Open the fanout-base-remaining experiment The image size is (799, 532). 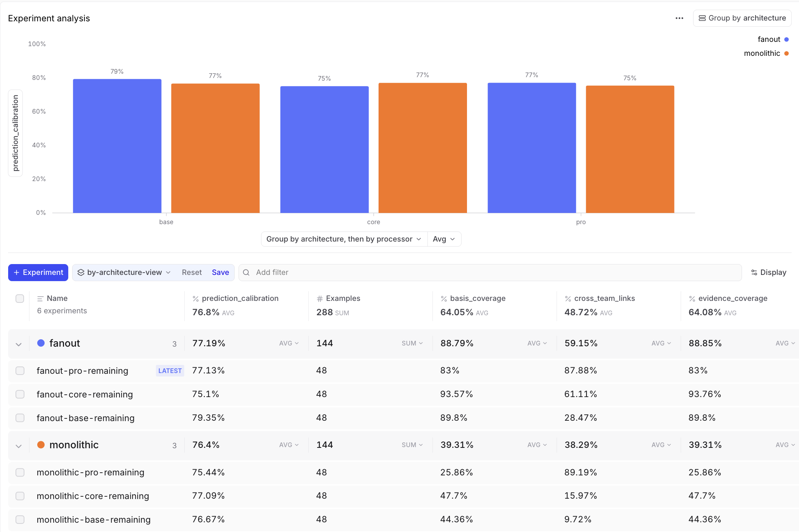85,418
